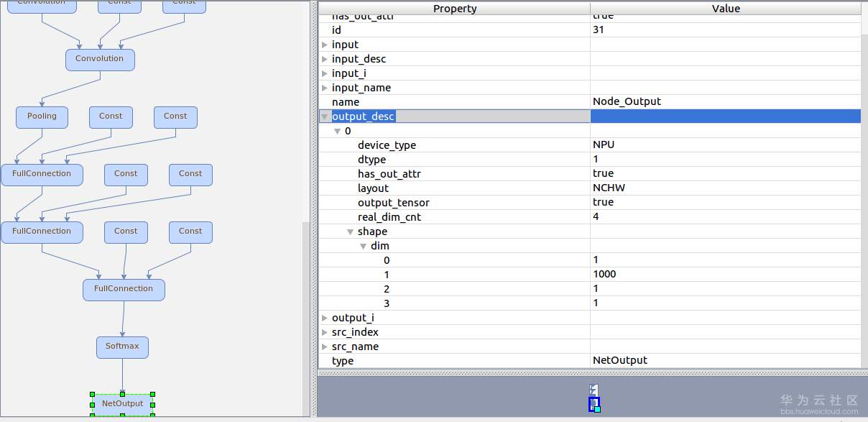
Task: Collapse the output_desc property
Action: pyautogui.click(x=325, y=116)
